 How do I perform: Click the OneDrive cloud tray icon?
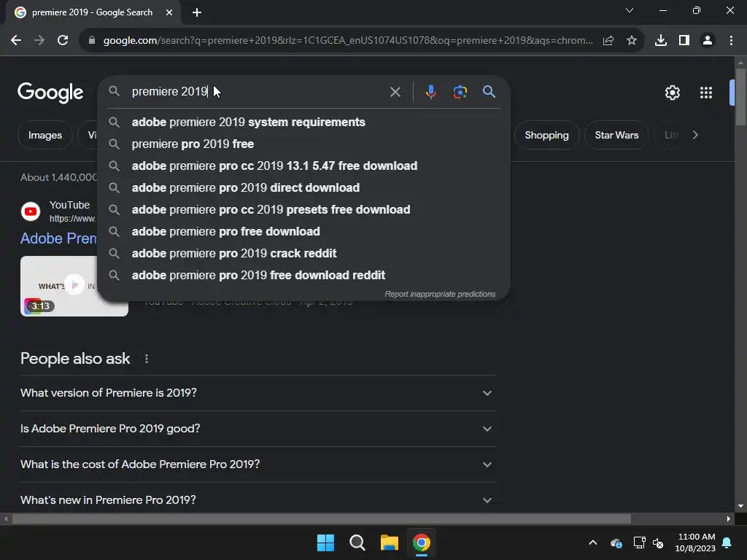[616, 542]
